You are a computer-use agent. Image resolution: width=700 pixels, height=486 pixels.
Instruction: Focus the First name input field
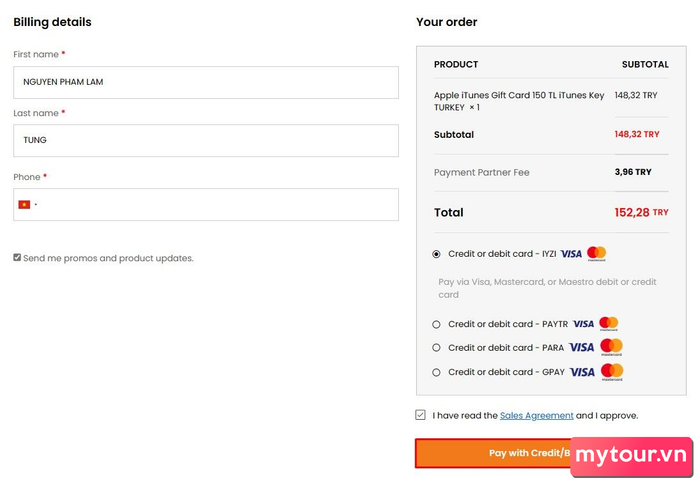[206, 82]
